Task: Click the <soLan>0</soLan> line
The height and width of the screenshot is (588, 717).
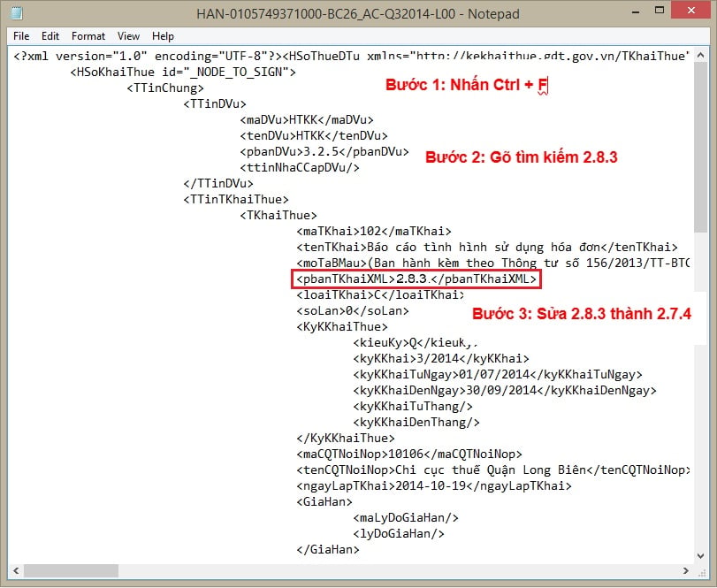Action: click(353, 311)
